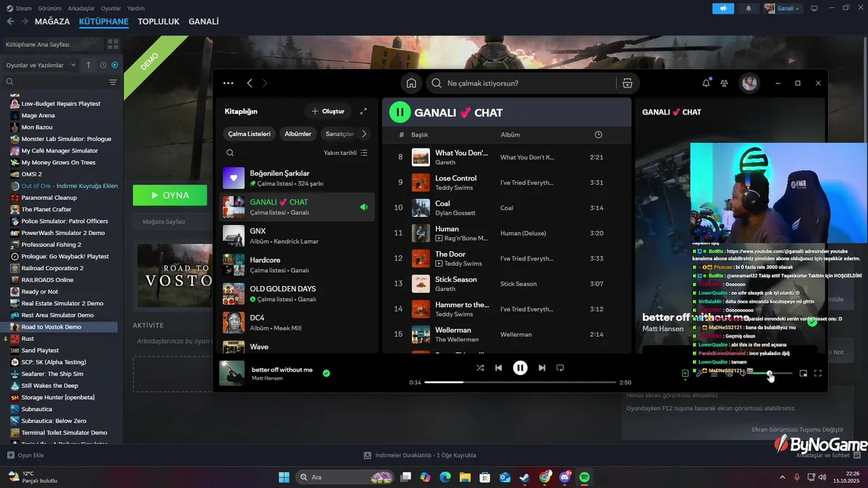This screenshot has width=868, height=488.
Task: Switch Spotify to fullscreen mode
Action: coord(818,373)
